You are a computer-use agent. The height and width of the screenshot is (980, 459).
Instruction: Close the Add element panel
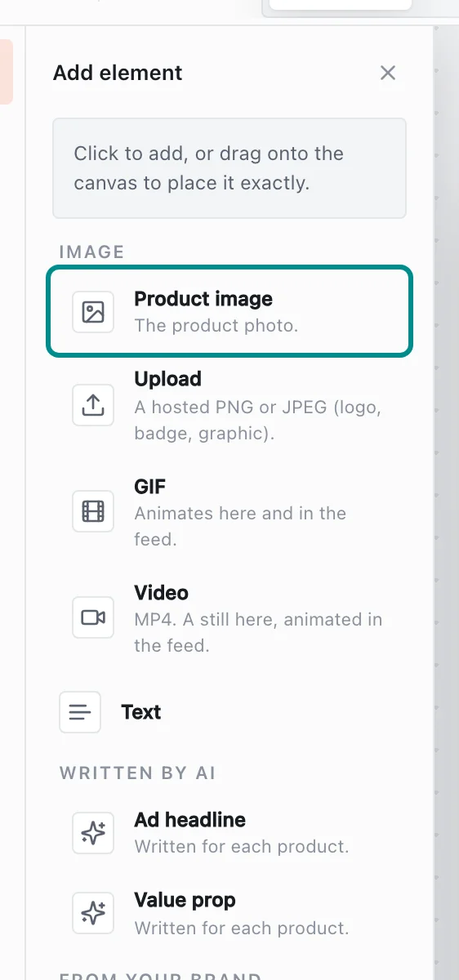[x=388, y=73]
